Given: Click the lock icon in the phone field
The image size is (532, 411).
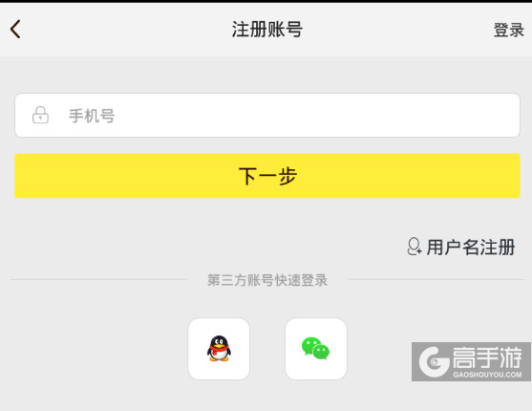Looking at the screenshot, I should pos(40,115).
